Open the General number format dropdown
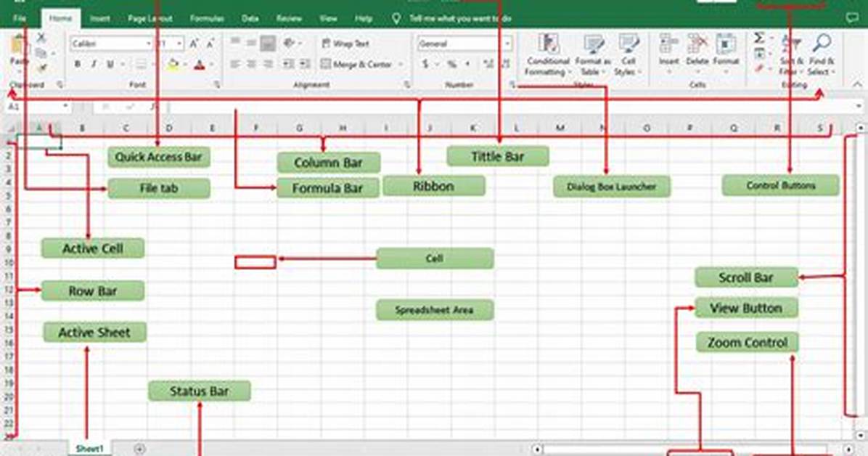Screen dimensions: 868x456 (507, 44)
